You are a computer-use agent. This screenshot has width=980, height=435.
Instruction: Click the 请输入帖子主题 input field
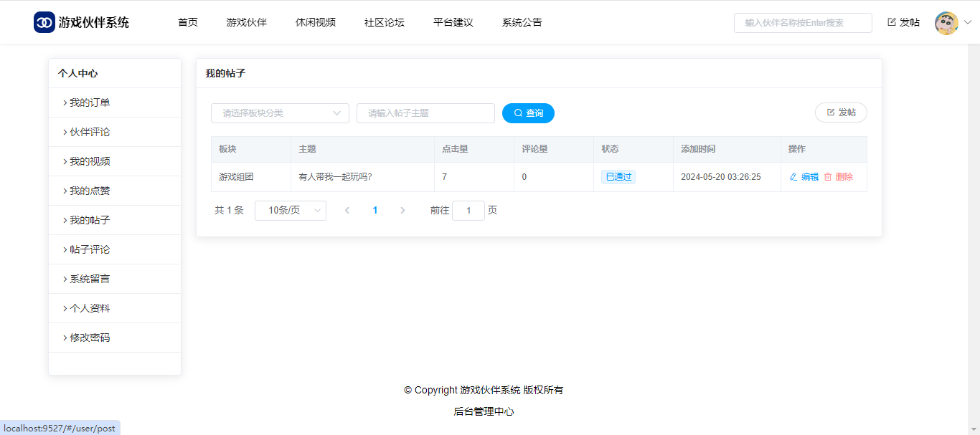point(425,113)
